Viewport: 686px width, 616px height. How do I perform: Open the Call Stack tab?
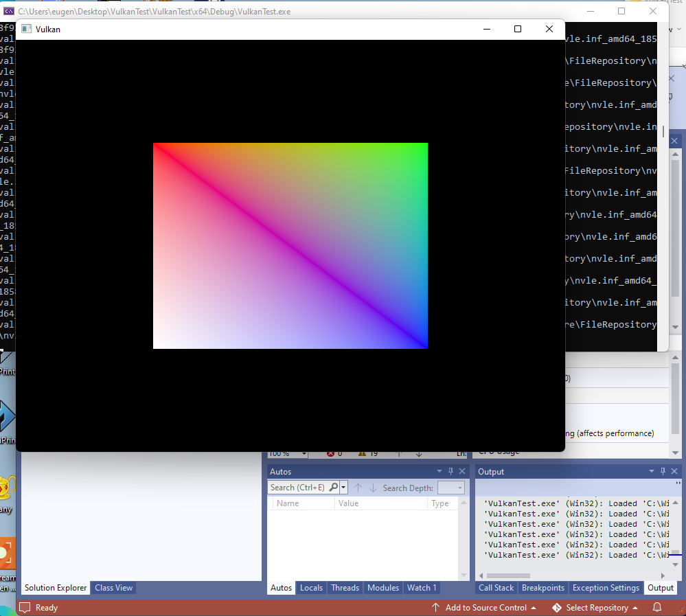click(496, 588)
